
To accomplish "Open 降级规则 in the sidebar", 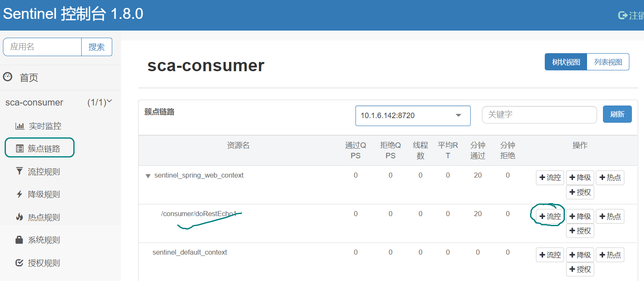I will pyautogui.click(x=44, y=194).
